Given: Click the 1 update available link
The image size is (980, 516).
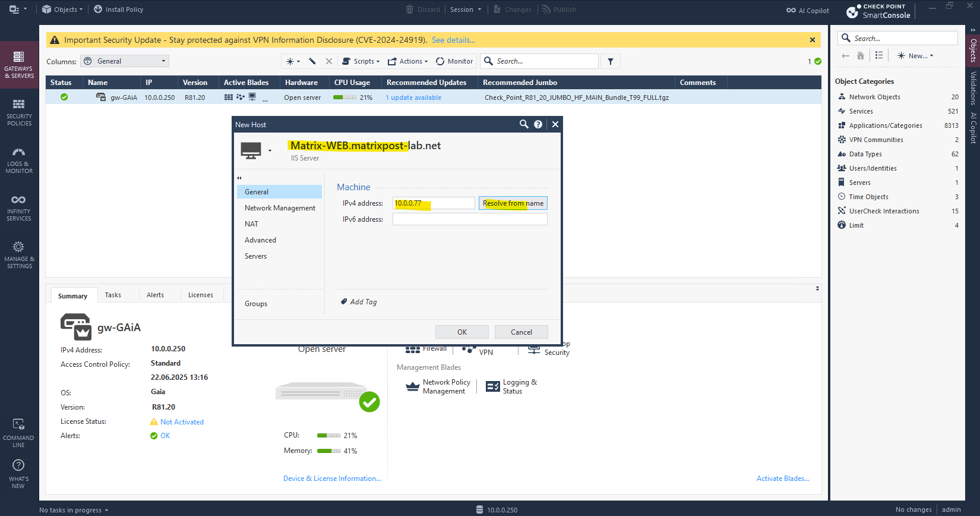Looking at the screenshot, I should point(413,97).
